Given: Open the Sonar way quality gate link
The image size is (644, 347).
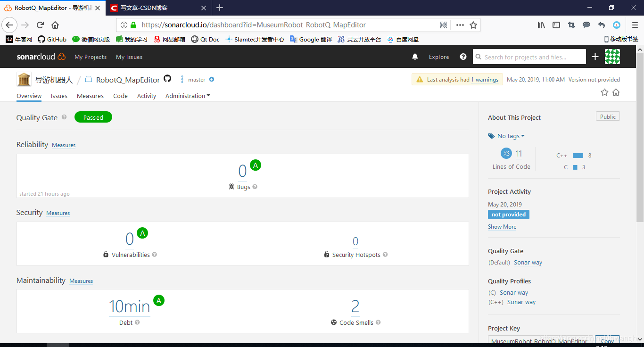Looking at the screenshot, I should (x=528, y=263).
